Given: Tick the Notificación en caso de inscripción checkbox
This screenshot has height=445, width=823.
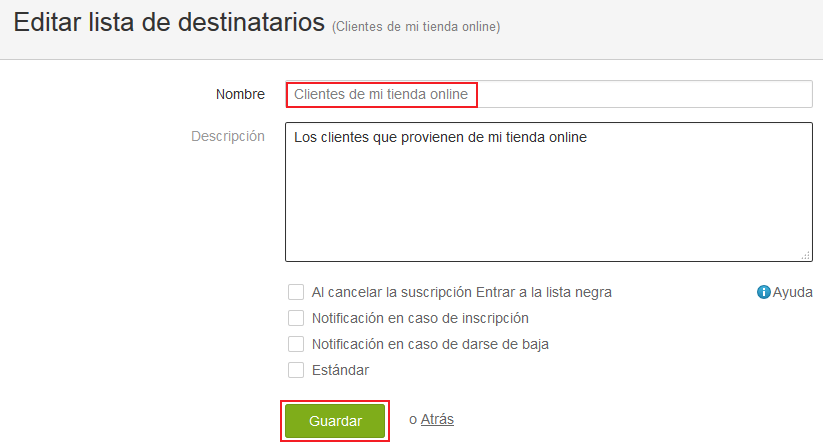Looking at the screenshot, I should coord(296,318).
